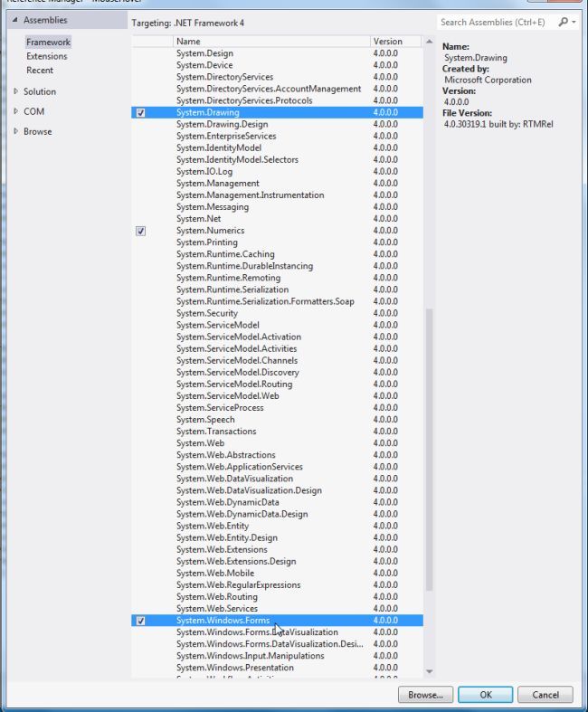Uncheck the System.Numerics checkbox
This screenshot has height=712, width=588.
(141, 231)
